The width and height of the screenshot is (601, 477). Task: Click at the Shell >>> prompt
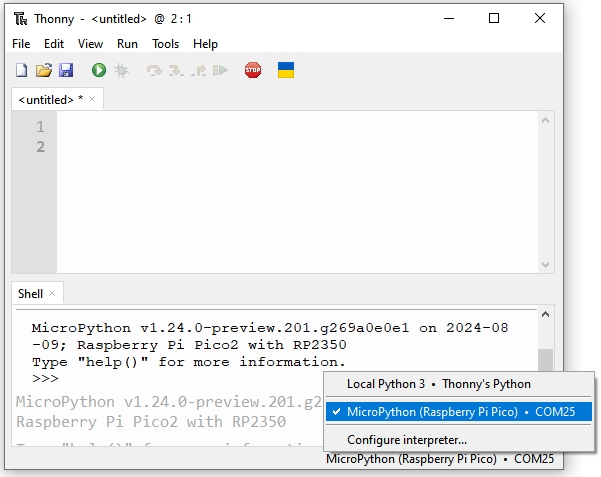click(45, 379)
